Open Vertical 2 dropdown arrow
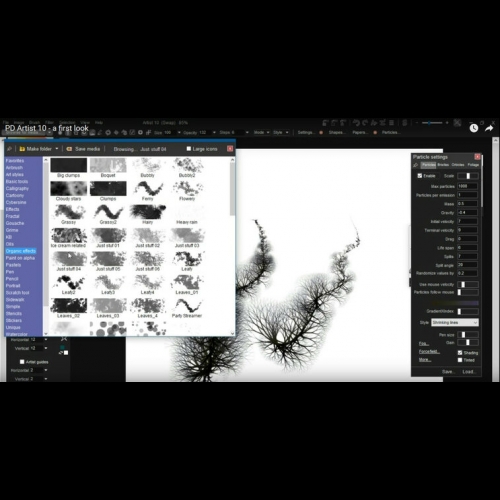The height and width of the screenshot is (500, 500). point(46,379)
